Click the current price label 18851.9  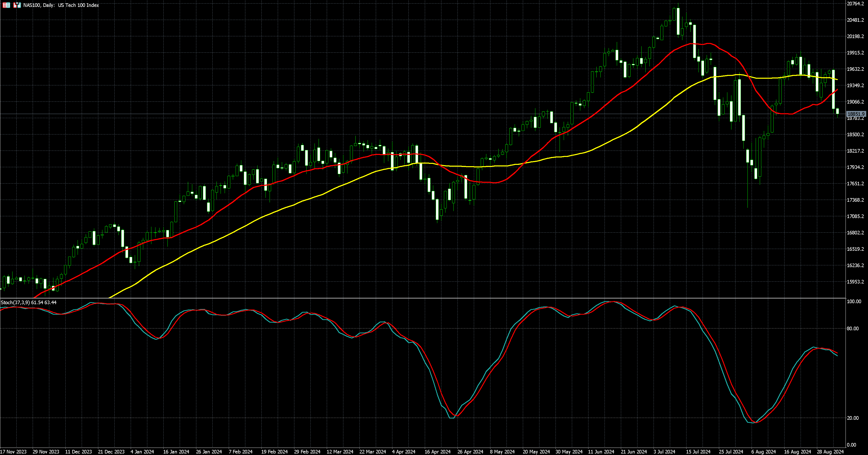click(856, 114)
